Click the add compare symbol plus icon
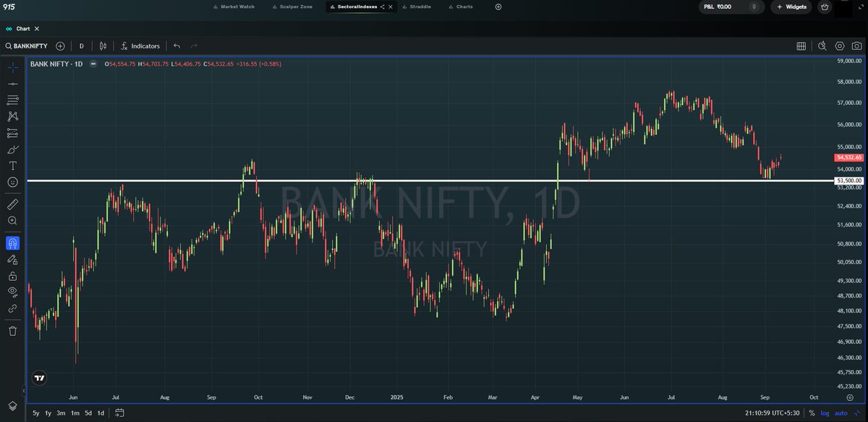The height and width of the screenshot is (422, 868). pos(60,46)
